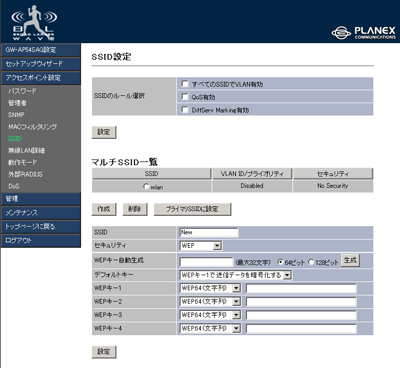Click the No Security cell
This screenshot has width=400, height=368.
point(333,186)
